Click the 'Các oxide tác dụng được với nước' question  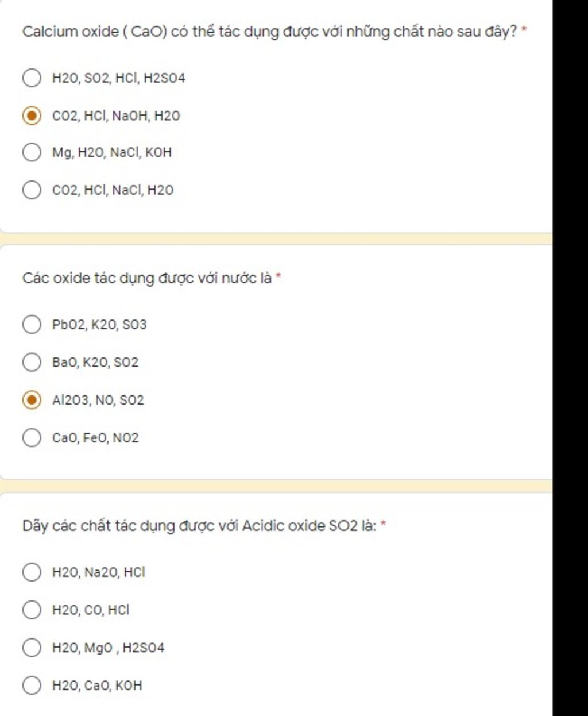coord(147,279)
